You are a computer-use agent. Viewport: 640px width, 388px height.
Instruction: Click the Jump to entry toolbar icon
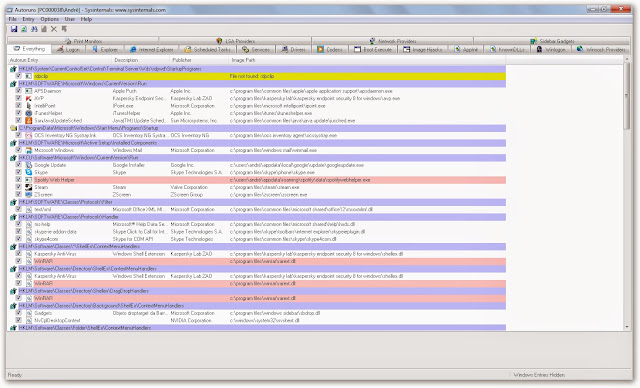64,29
